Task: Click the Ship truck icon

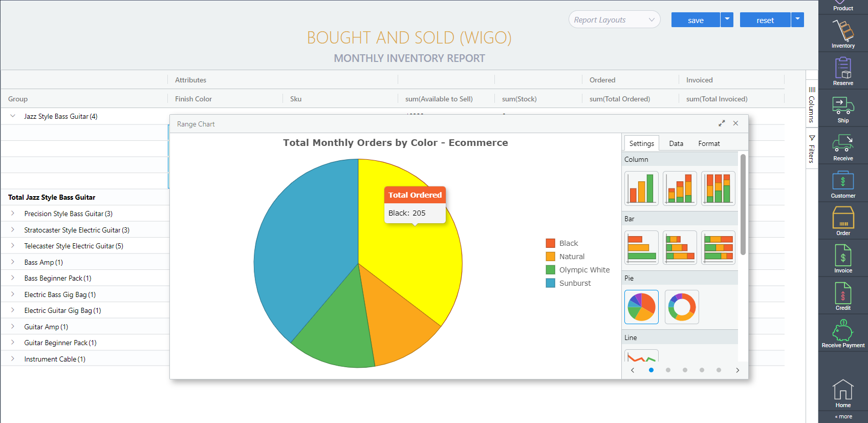Action: tap(842, 109)
